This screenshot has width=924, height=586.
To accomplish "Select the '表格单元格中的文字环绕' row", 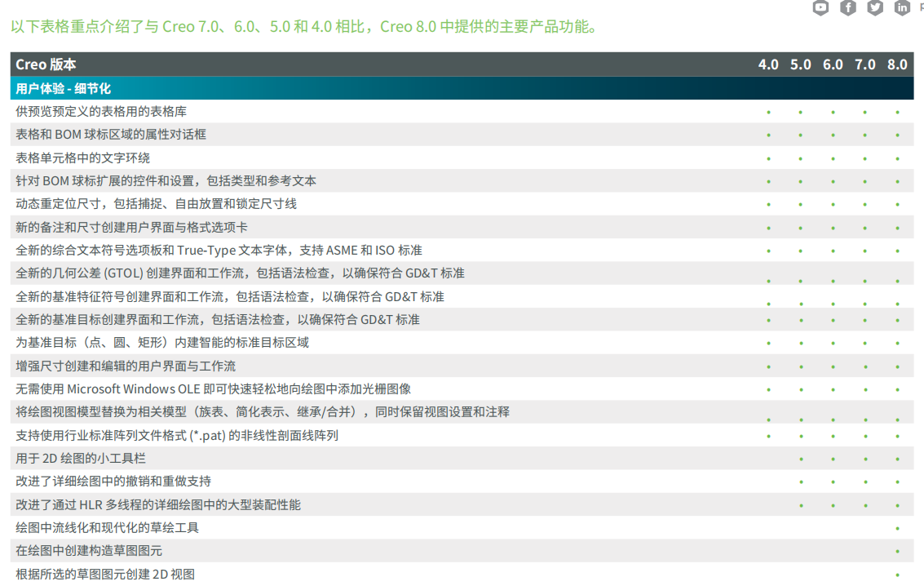I will click(83, 158).
